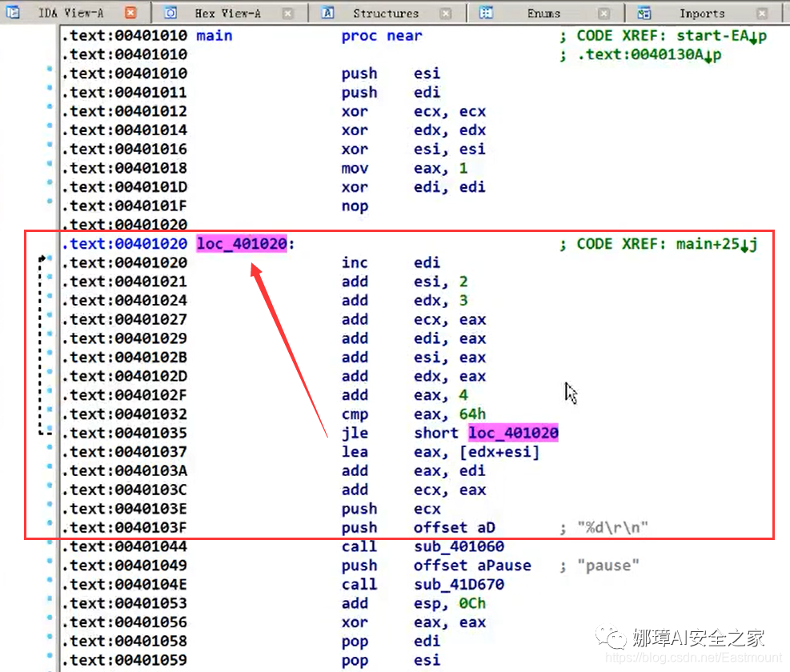The image size is (790, 672).
Task: Click address .text:00401027
Action: tap(124, 319)
